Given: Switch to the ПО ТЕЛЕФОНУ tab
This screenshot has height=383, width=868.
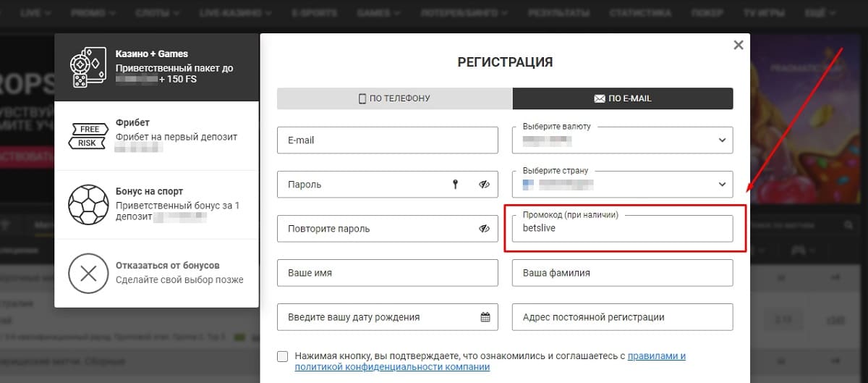Looking at the screenshot, I should point(395,98).
